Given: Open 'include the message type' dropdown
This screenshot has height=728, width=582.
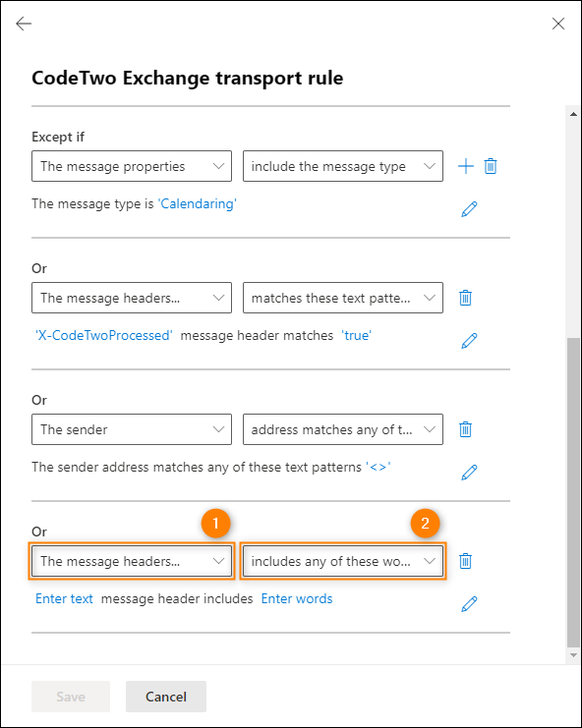Looking at the screenshot, I should point(343,166).
